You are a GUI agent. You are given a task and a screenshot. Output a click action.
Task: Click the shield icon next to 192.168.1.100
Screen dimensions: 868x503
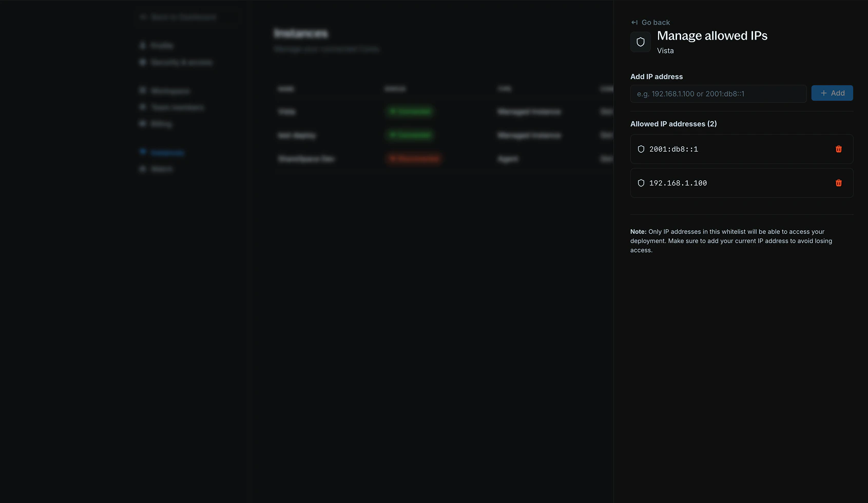tap(641, 183)
